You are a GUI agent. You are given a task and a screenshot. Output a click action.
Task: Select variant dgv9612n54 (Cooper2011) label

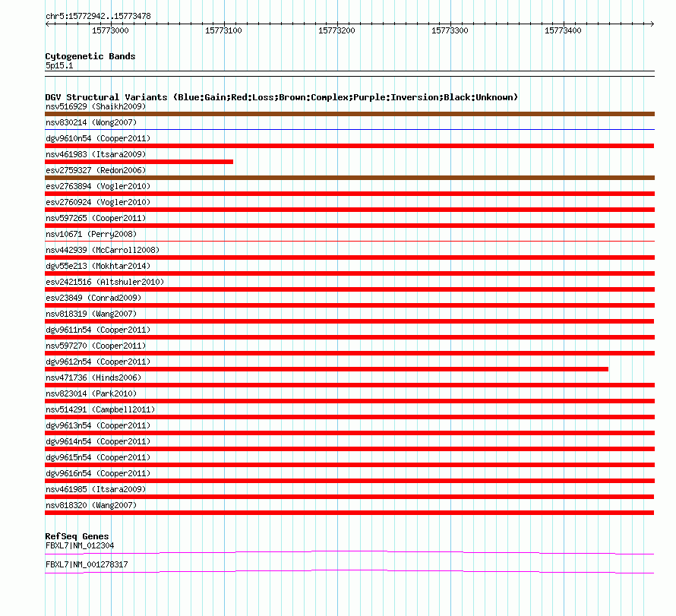click(x=98, y=362)
